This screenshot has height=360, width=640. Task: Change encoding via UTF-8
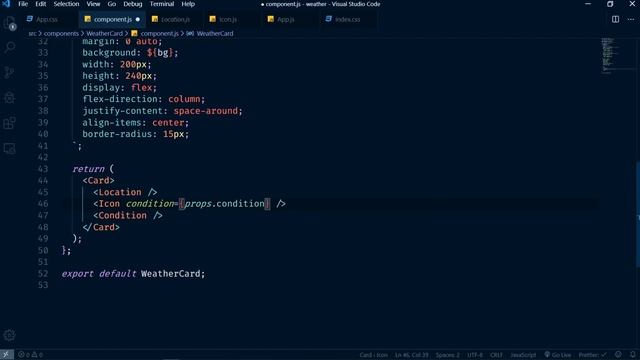click(x=475, y=355)
